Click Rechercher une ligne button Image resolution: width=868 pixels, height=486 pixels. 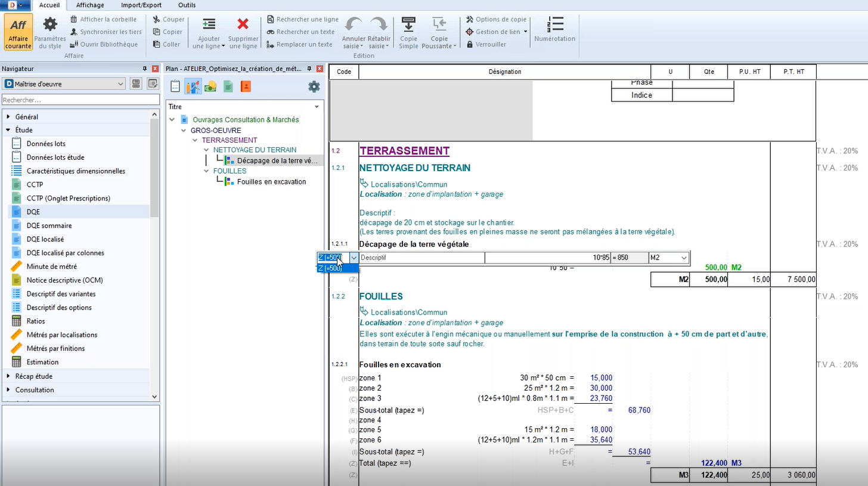click(303, 19)
